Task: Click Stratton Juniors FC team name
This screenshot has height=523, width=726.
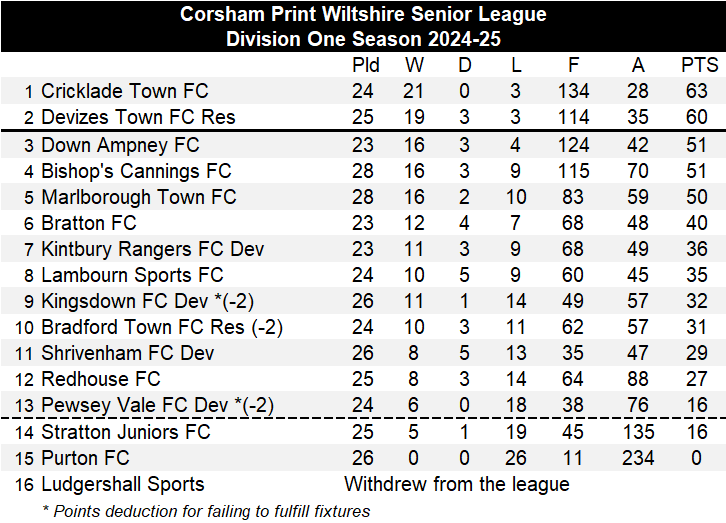Action: click(x=126, y=432)
